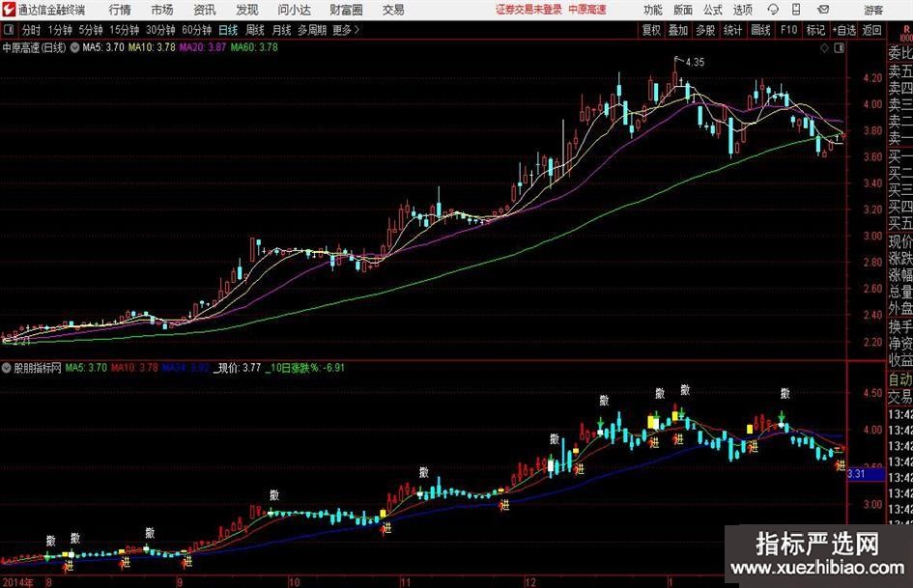Switch to the 60分钟 period tab
Image resolution: width=913 pixels, height=588 pixels.
click(x=197, y=30)
